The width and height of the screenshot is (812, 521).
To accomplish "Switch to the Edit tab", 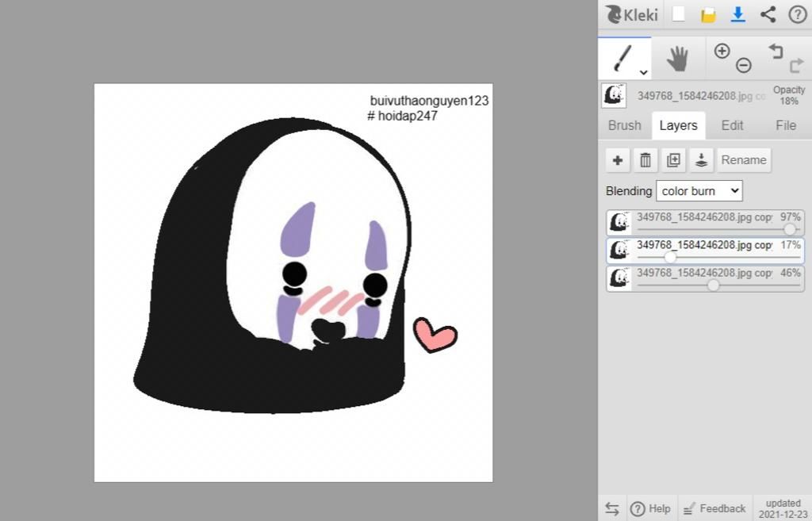I will (x=732, y=125).
